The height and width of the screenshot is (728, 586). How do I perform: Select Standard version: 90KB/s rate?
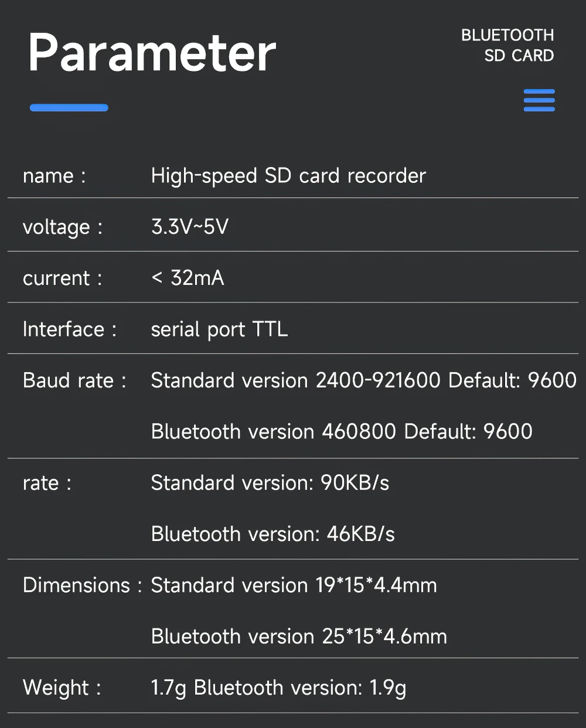[x=270, y=483]
